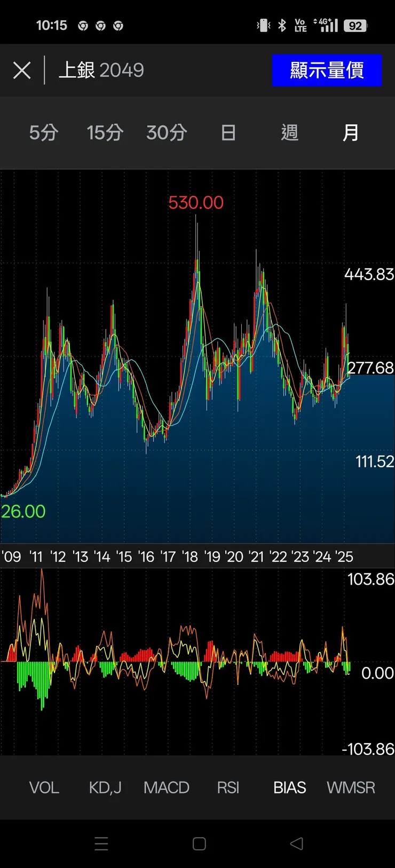Tap the Android back triangle icon
Image resolution: width=395 pixels, height=868 pixels.
pyautogui.click(x=296, y=843)
